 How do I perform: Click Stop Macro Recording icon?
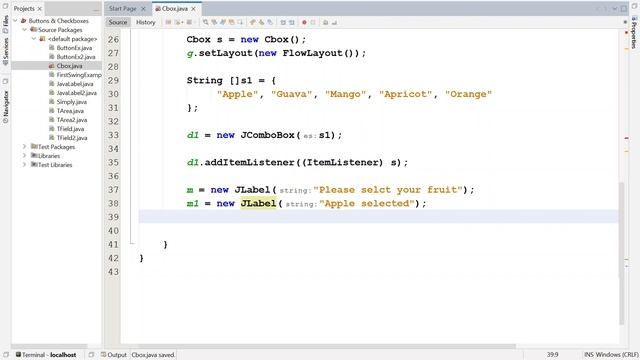[x=313, y=22]
